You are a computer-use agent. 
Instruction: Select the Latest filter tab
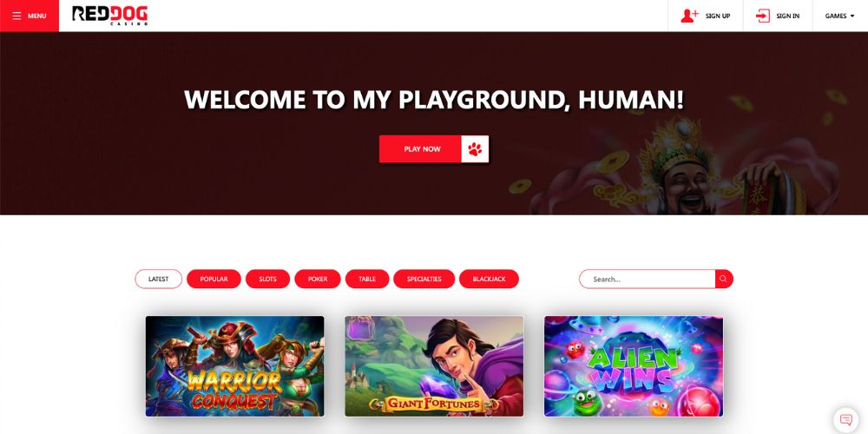[158, 279]
